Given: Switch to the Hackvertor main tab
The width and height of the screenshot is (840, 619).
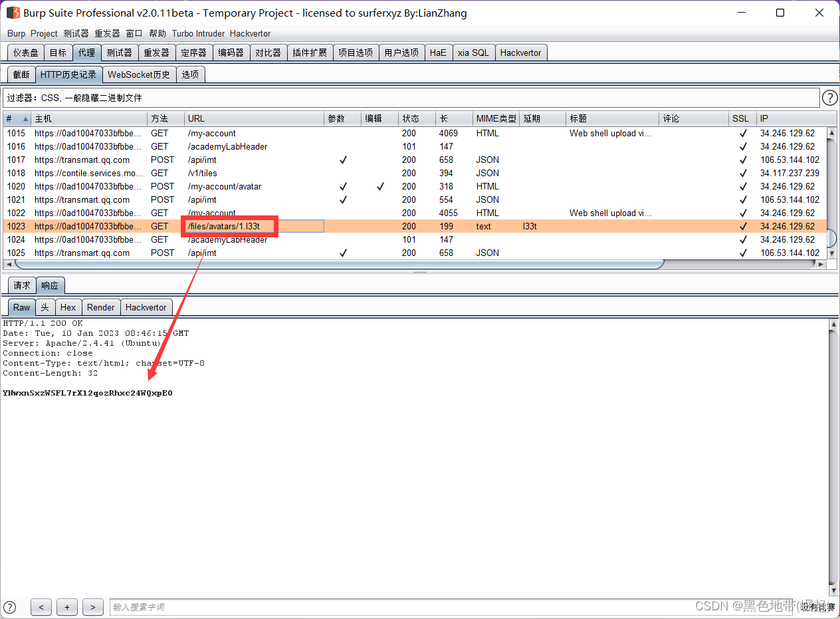Looking at the screenshot, I should click(520, 53).
